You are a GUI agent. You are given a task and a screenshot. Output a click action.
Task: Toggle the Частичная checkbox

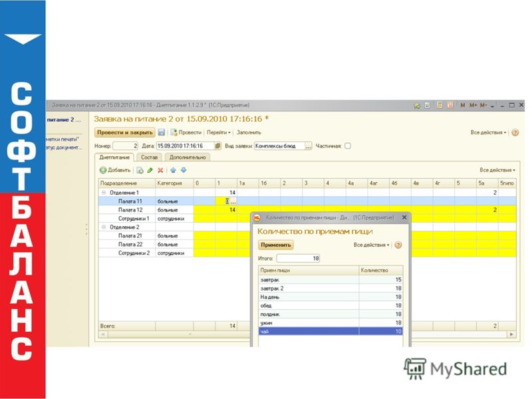pos(348,146)
